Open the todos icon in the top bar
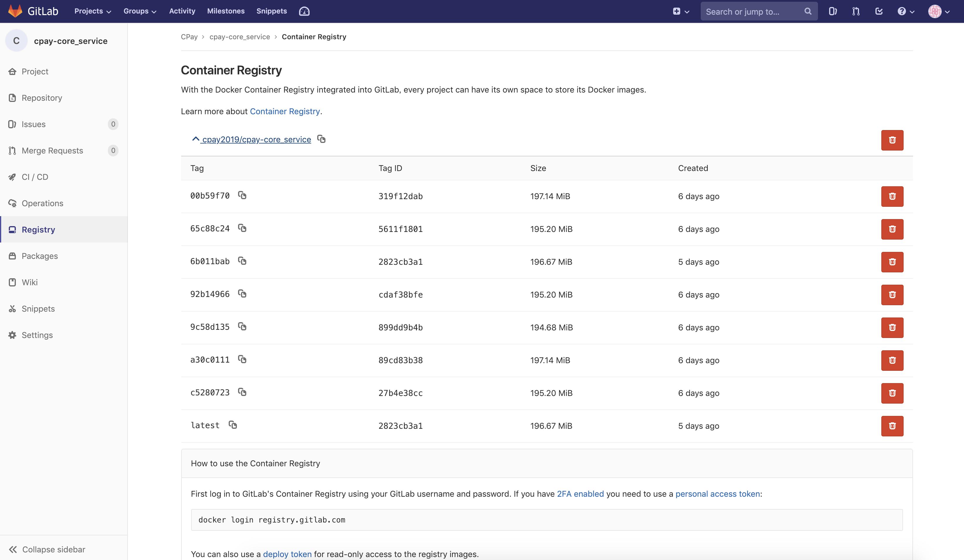 click(x=879, y=11)
